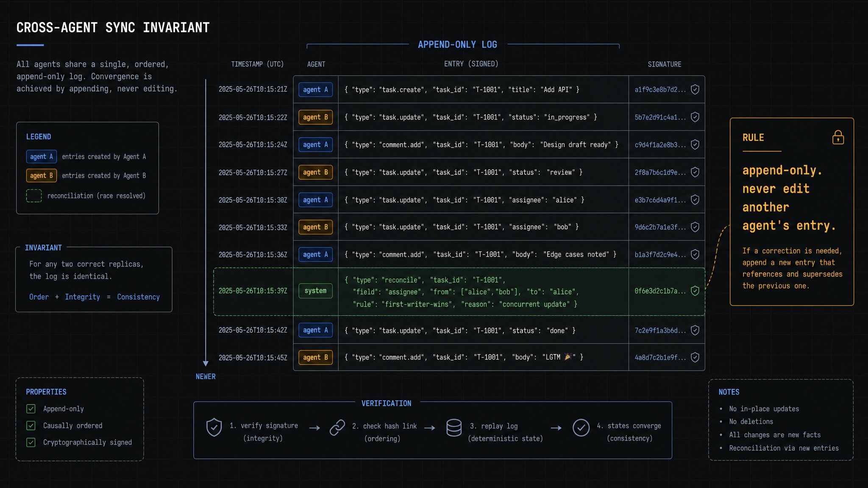Click the agent A badge in the legend

pyautogui.click(x=42, y=157)
